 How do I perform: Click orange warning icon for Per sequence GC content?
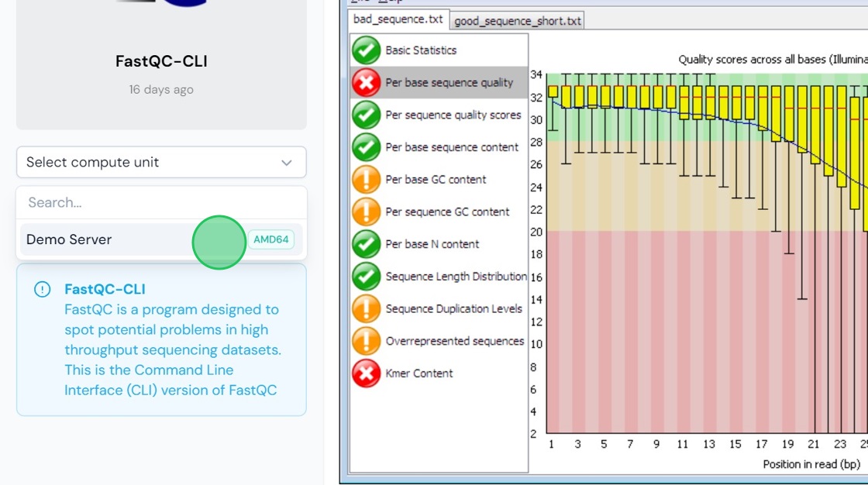[366, 212]
